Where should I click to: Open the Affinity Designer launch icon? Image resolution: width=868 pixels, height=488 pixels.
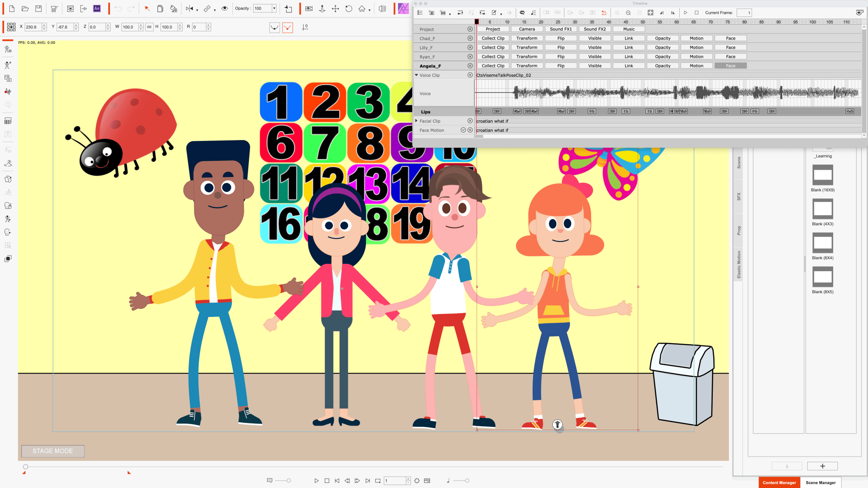(403, 8)
